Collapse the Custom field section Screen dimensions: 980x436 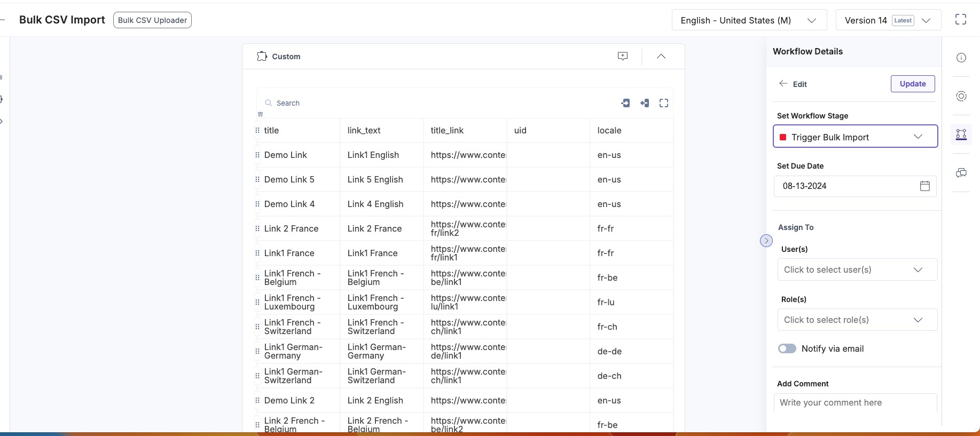point(661,56)
